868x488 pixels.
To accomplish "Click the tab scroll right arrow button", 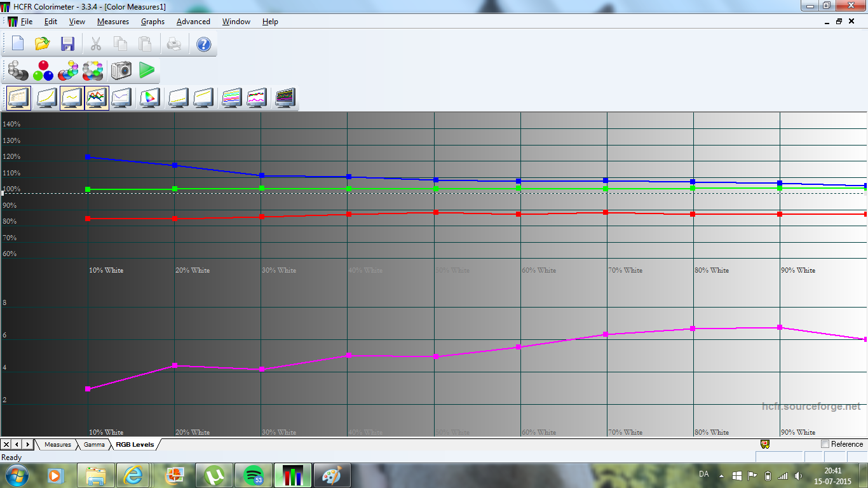I will (x=27, y=444).
